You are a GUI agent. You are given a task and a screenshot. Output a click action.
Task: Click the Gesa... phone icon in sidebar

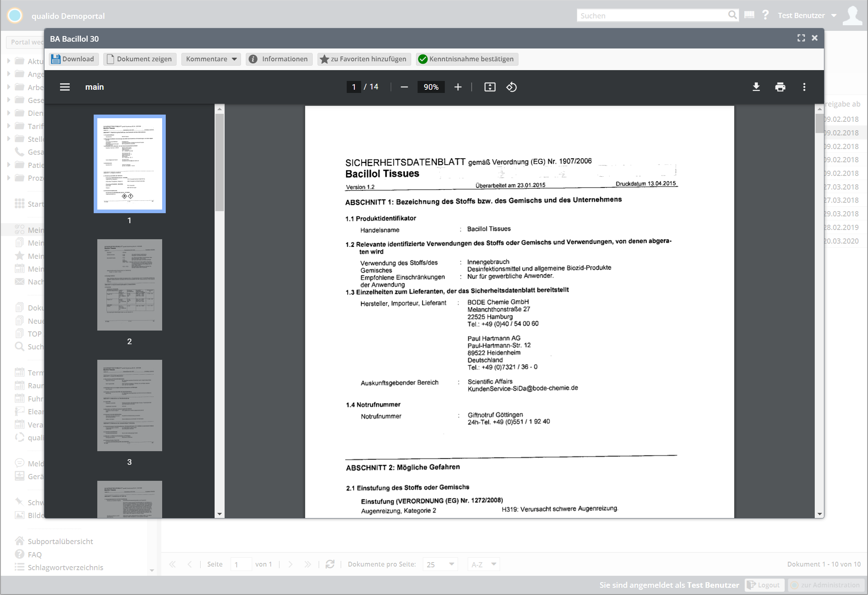pos(19,152)
